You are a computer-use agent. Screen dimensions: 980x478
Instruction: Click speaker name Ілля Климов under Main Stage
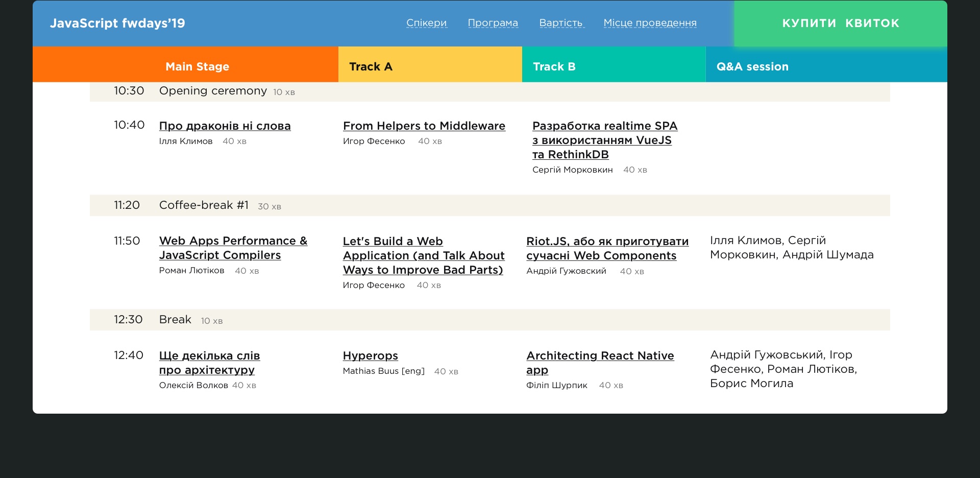click(x=186, y=141)
